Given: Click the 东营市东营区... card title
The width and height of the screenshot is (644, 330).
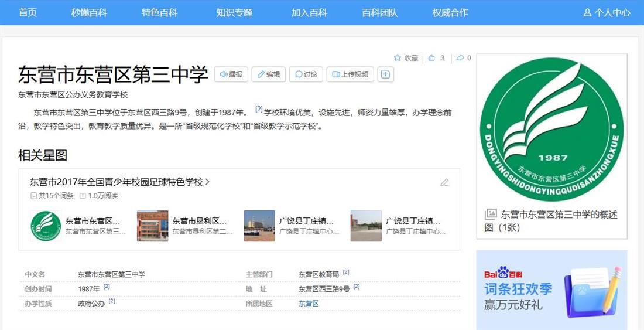Looking at the screenshot, I should click(x=93, y=221).
